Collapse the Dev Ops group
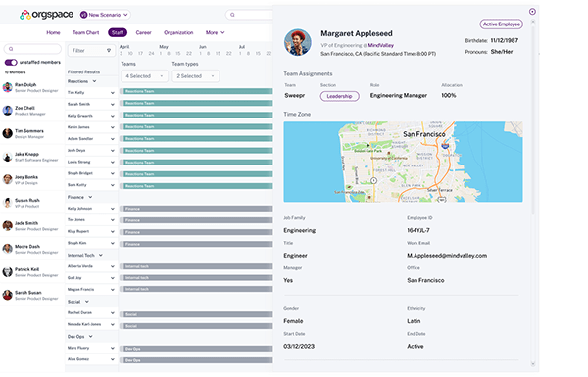 [91, 337]
